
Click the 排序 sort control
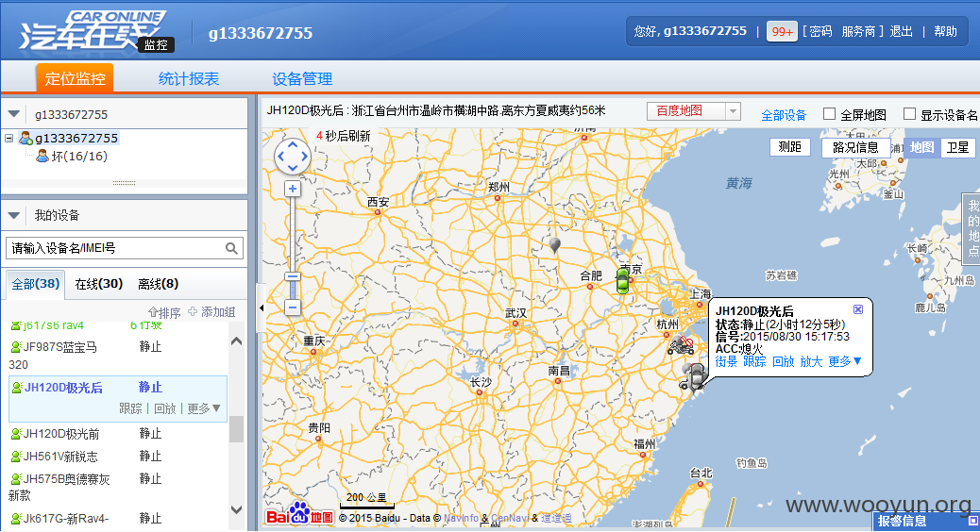click(165, 312)
